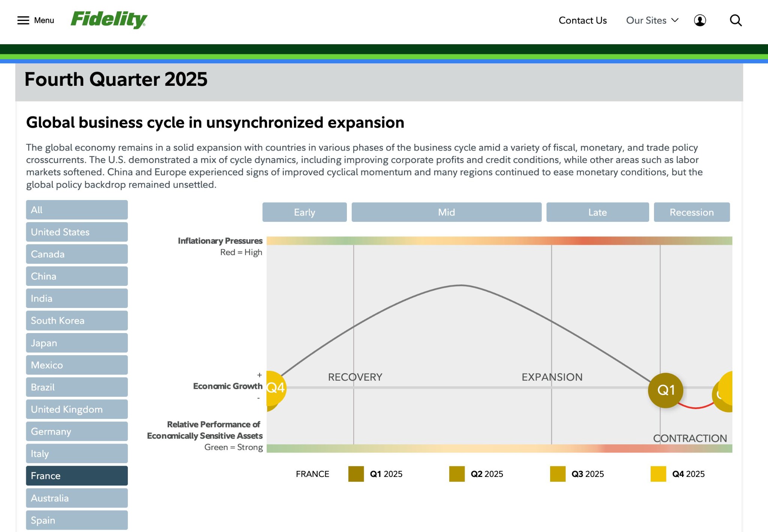Select France country filter

[x=76, y=475]
